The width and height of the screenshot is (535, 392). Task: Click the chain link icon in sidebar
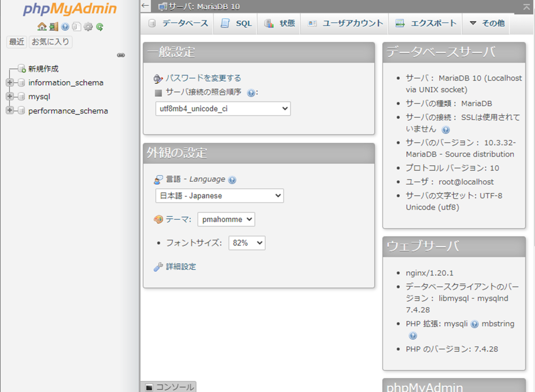121,55
